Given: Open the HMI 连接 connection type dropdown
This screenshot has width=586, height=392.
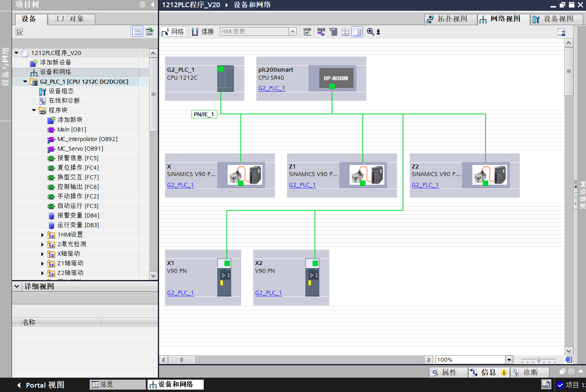Looking at the screenshot, I should [x=293, y=31].
